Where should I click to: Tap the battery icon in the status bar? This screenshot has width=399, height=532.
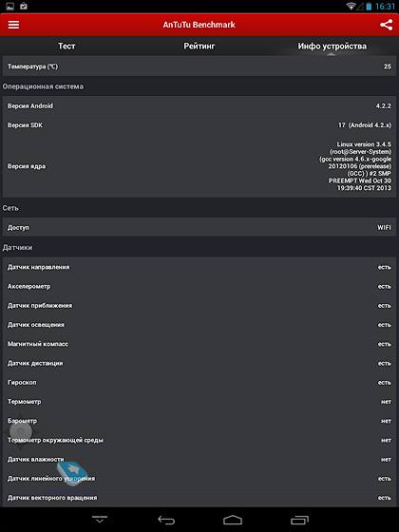coord(369,6)
